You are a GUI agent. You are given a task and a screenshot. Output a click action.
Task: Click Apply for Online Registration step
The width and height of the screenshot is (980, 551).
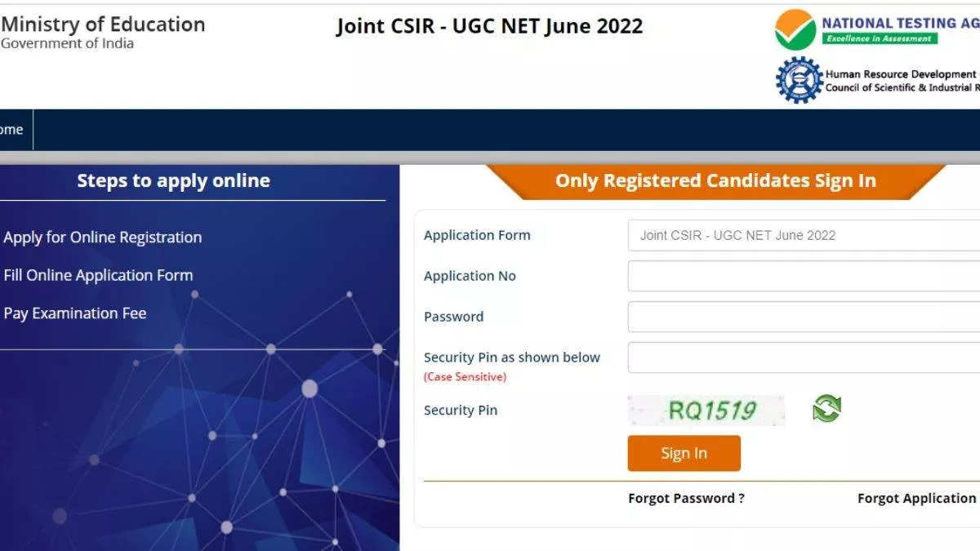(103, 238)
